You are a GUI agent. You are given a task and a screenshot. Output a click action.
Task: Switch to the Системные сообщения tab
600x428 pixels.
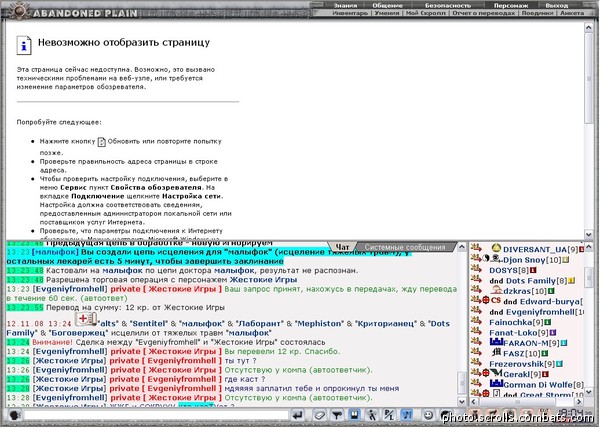[405, 247]
